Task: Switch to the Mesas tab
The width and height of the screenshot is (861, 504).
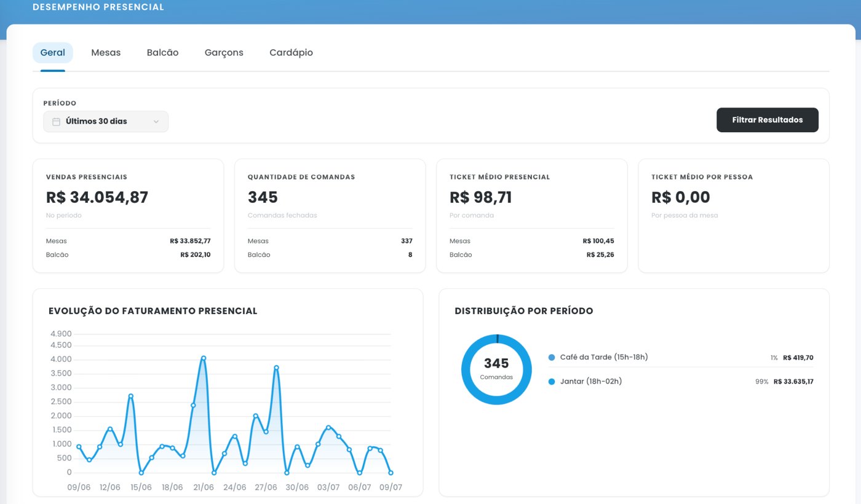Action: pyautogui.click(x=106, y=53)
